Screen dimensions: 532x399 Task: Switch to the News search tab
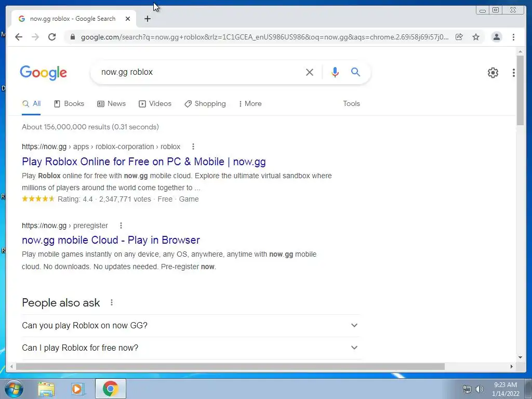(111, 104)
